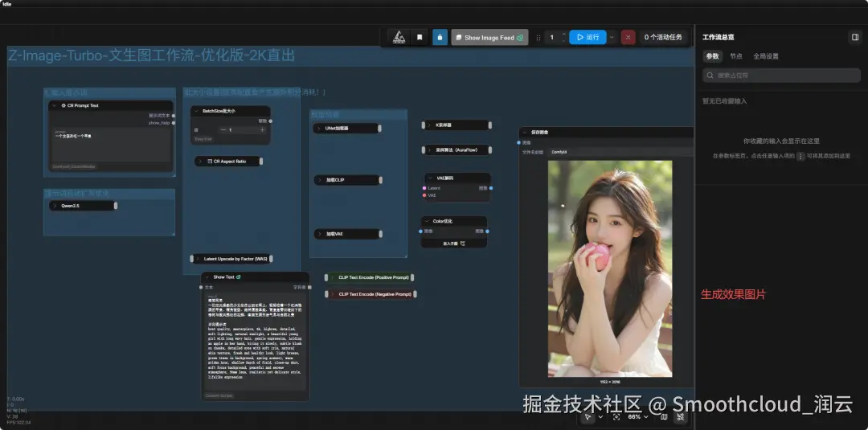Screen dimensions: 868x430
Task: Toggle link visibility icon in bottom toolbar
Action: (x=681, y=416)
